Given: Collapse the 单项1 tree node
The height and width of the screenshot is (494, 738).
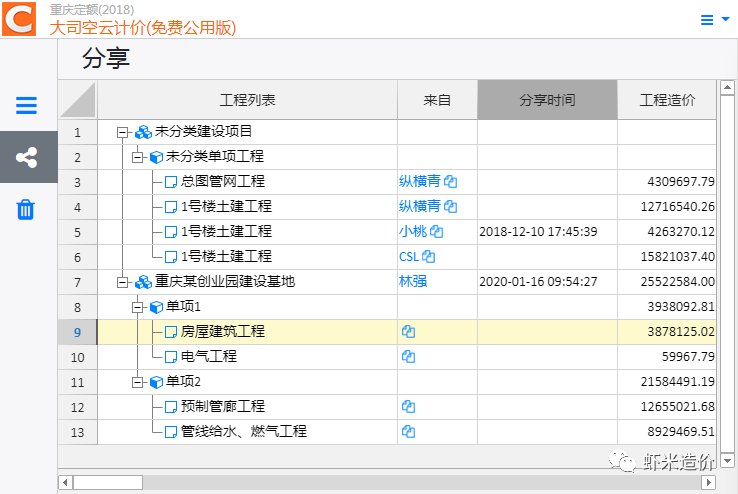Looking at the screenshot, I should [x=137, y=308].
